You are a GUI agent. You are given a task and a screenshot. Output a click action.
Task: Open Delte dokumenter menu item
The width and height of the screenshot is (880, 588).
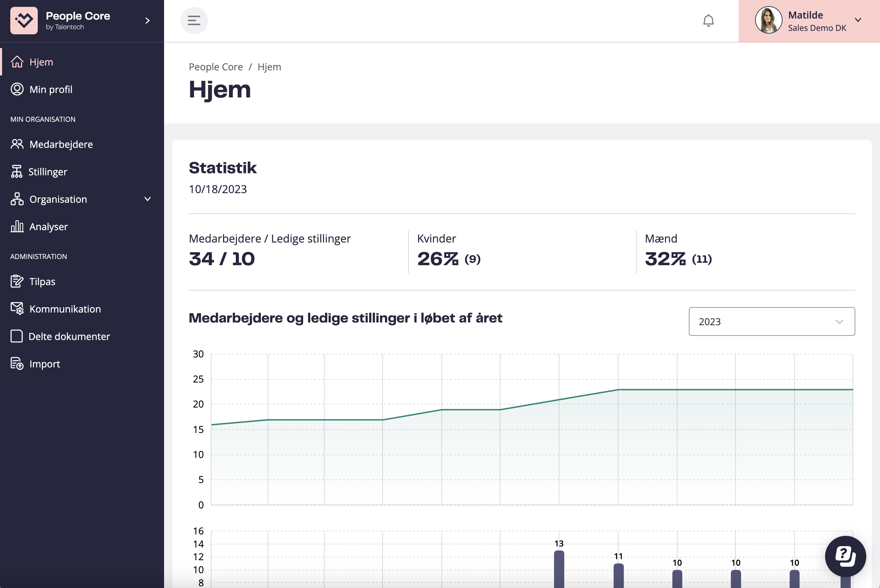tap(69, 337)
